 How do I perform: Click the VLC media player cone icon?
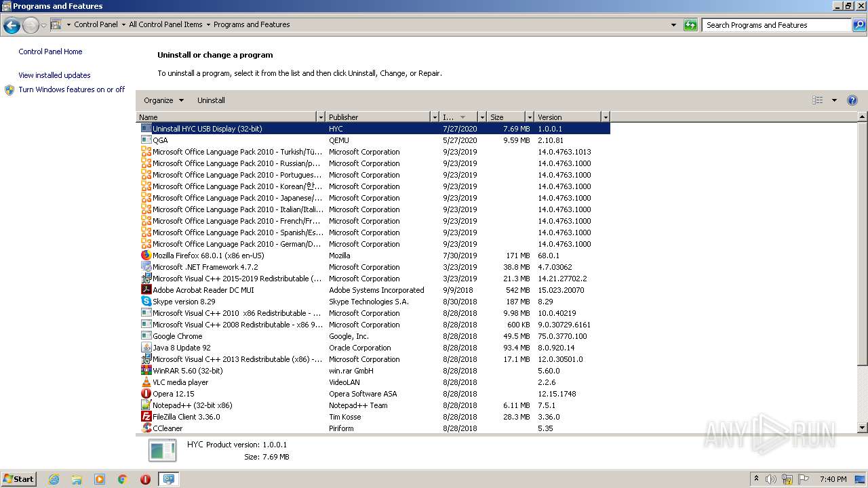pyautogui.click(x=146, y=382)
